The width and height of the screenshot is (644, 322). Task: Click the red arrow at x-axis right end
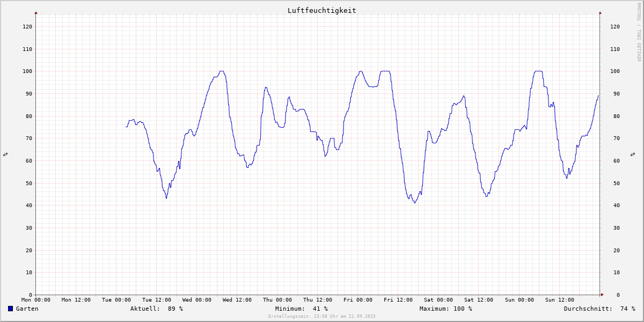coord(602,295)
